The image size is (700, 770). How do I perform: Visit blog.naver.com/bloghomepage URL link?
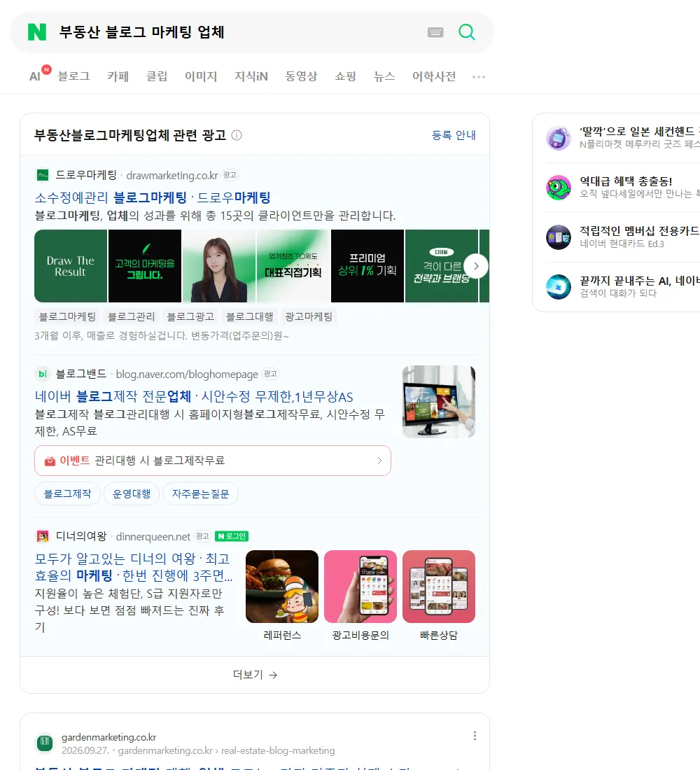[187, 374]
